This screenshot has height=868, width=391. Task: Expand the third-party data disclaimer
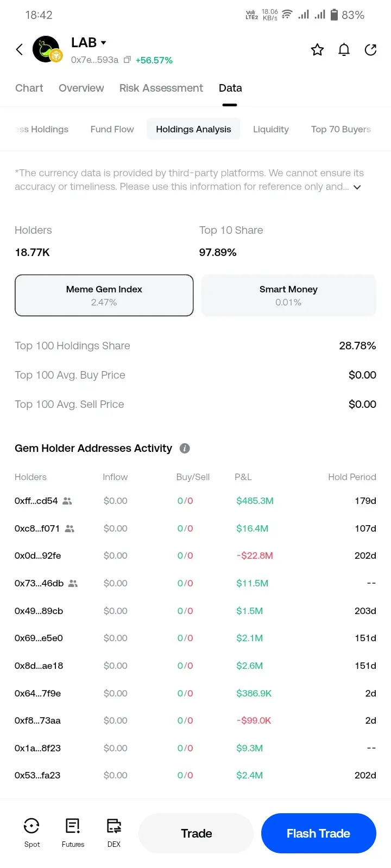pos(357,187)
